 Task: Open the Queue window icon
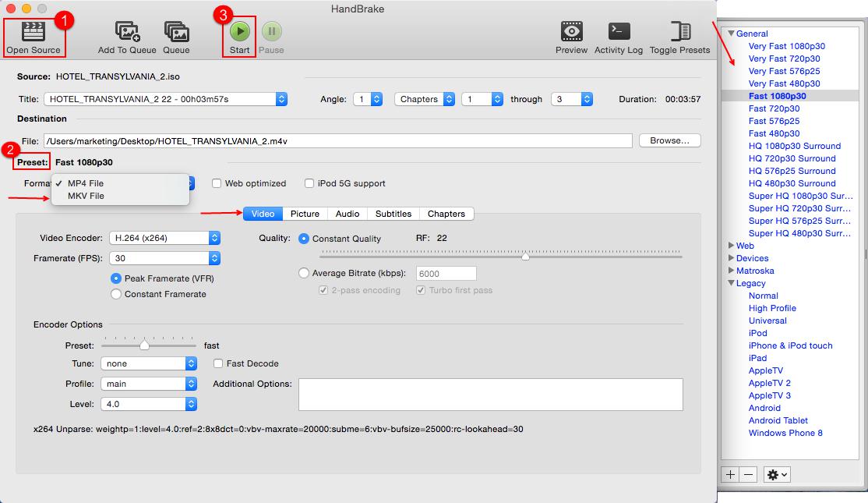coord(177,31)
